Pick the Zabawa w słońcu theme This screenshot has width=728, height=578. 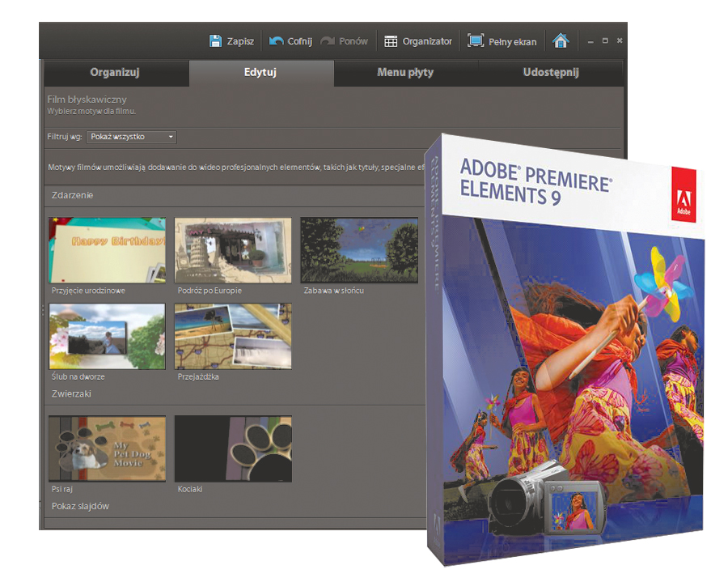pyautogui.click(x=359, y=249)
